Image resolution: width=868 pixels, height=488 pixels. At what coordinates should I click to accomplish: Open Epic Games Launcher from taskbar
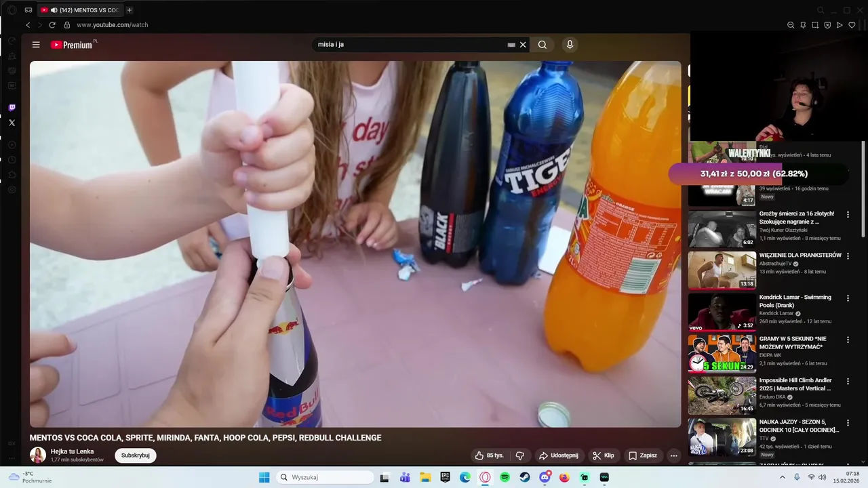click(x=445, y=477)
